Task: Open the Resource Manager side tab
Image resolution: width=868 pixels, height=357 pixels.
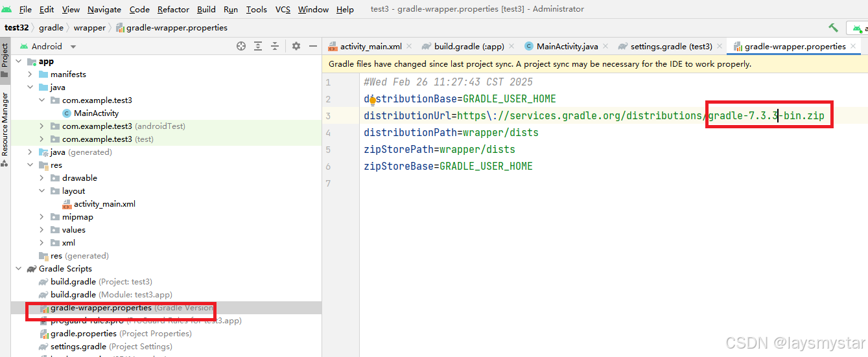Action: pos(5,128)
